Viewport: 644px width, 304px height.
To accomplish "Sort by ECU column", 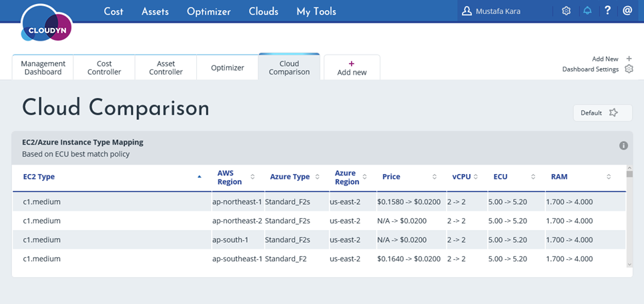I will (533, 177).
